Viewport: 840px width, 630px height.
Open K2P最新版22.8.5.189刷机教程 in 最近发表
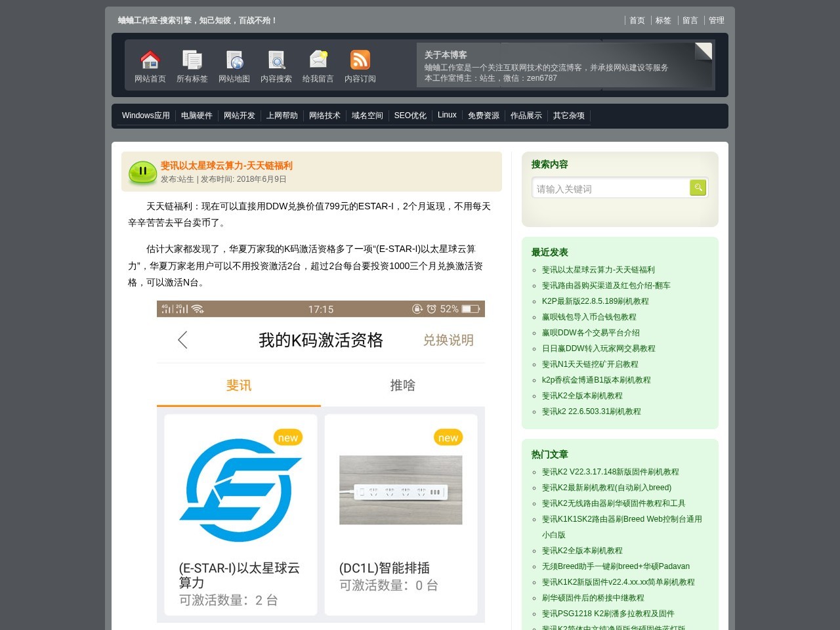point(594,301)
